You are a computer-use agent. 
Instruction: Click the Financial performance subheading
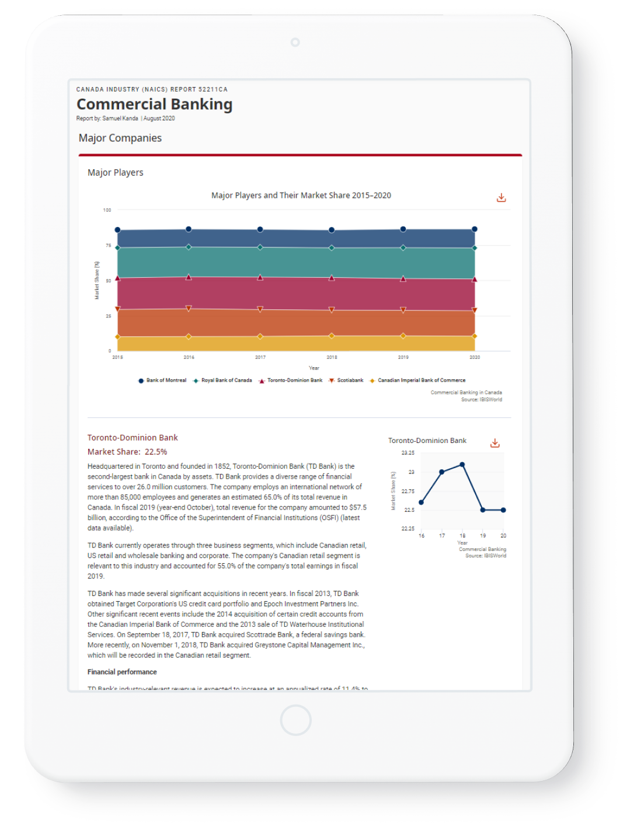tap(122, 672)
